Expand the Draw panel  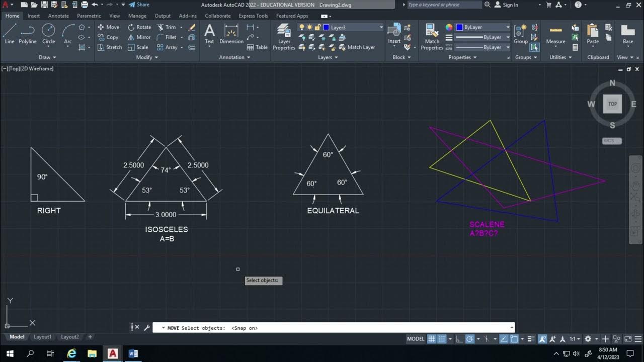click(x=47, y=57)
